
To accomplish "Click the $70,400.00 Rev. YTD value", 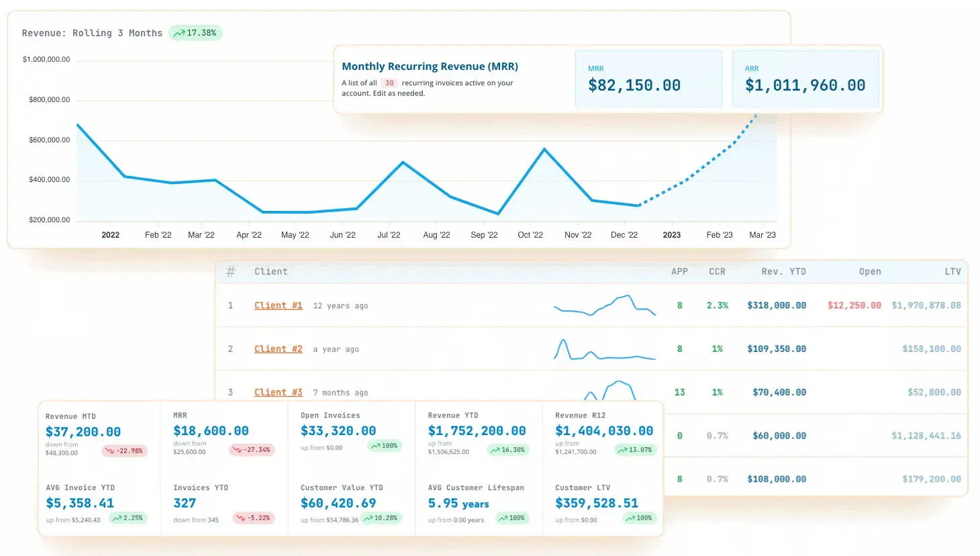I will click(779, 392).
